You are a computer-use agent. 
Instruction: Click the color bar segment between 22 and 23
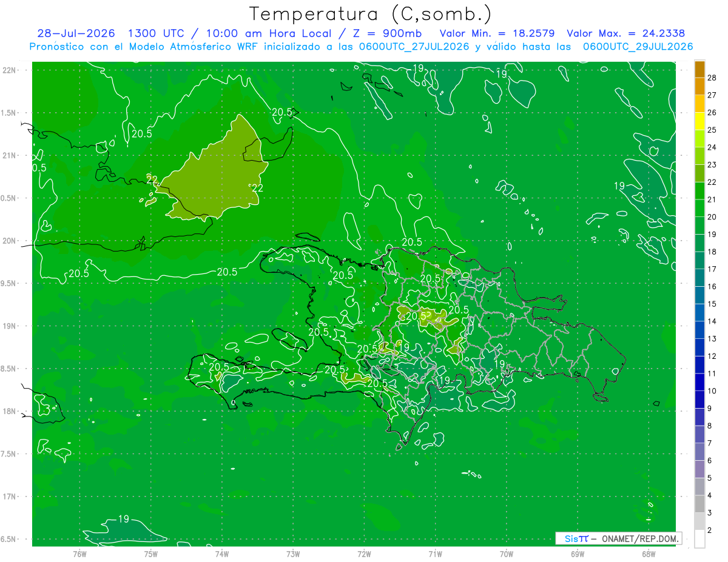(699, 173)
